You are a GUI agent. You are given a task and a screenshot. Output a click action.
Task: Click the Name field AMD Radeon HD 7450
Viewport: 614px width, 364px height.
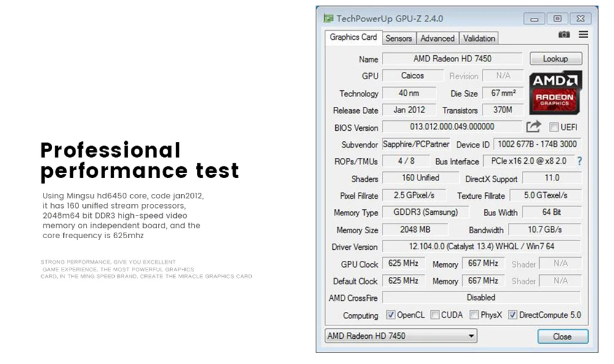tap(453, 59)
